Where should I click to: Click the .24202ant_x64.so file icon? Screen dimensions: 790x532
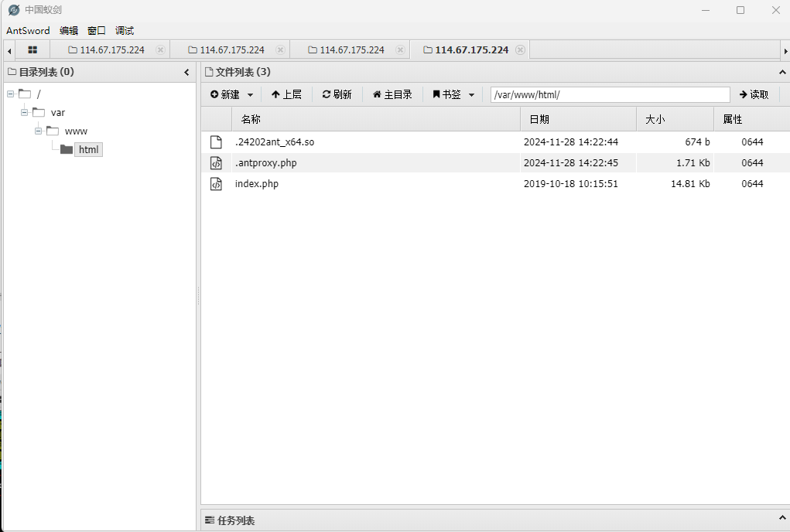pyautogui.click(x=217, y=142)
